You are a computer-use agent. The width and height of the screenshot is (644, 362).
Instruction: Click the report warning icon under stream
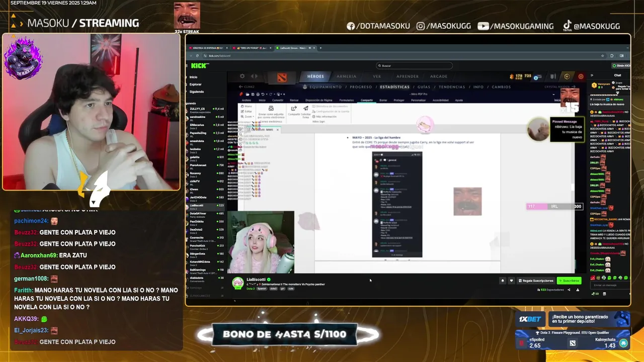coord(578,290)
